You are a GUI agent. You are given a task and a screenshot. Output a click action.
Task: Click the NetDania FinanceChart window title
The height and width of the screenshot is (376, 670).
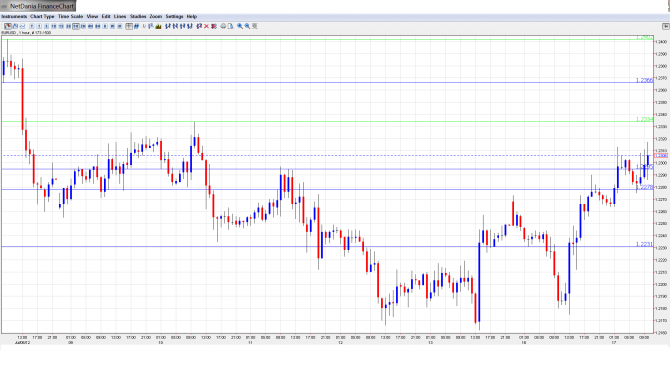[42, 6]
